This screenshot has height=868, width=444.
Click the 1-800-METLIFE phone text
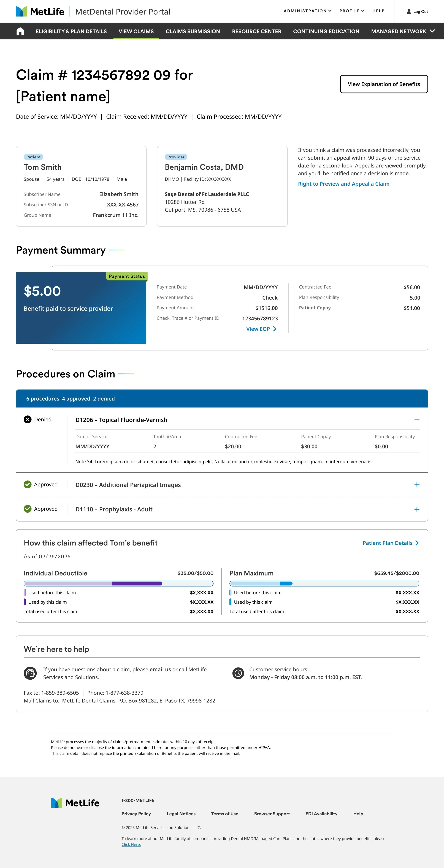pos(138,800)
